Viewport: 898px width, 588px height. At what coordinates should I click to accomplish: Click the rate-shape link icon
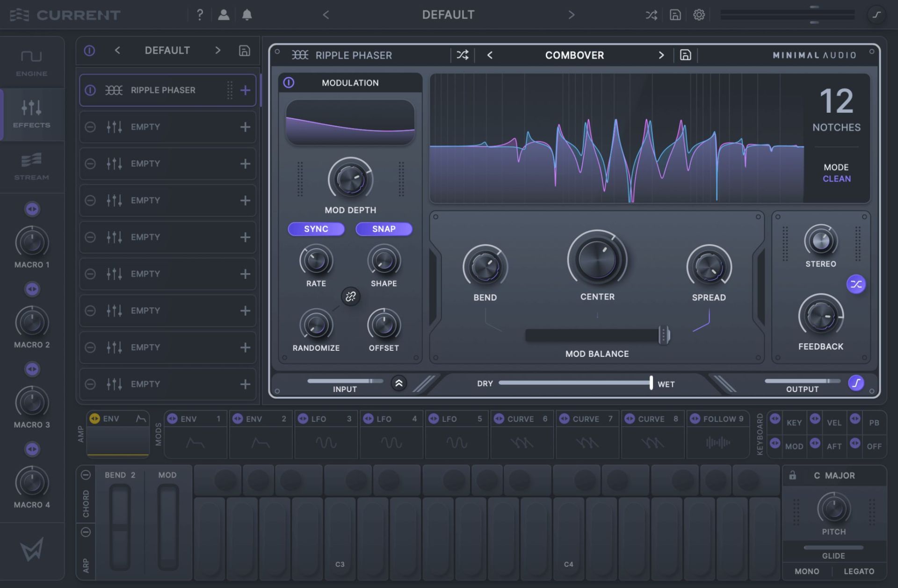click(350, 296)
